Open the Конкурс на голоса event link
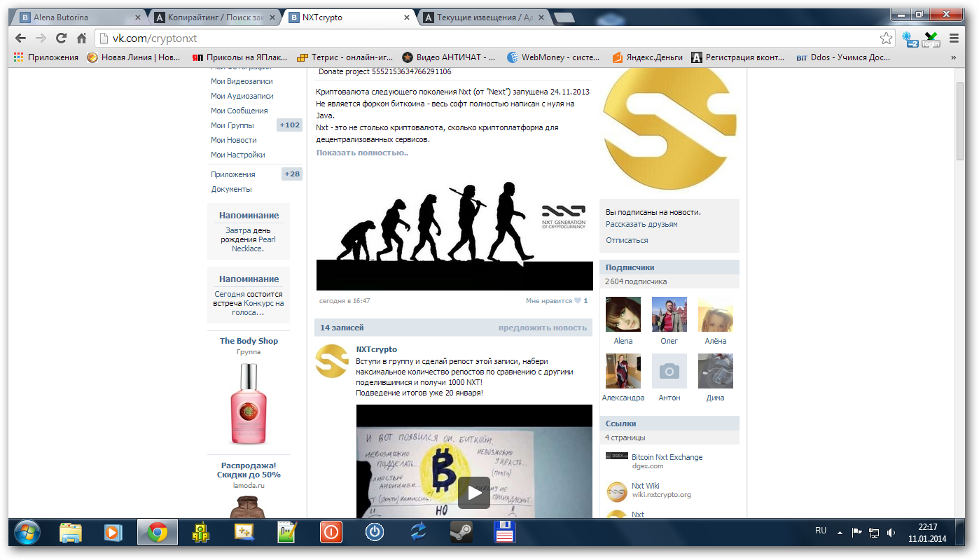The height and width of the screenshot is (560, 979). click(259, 308)
